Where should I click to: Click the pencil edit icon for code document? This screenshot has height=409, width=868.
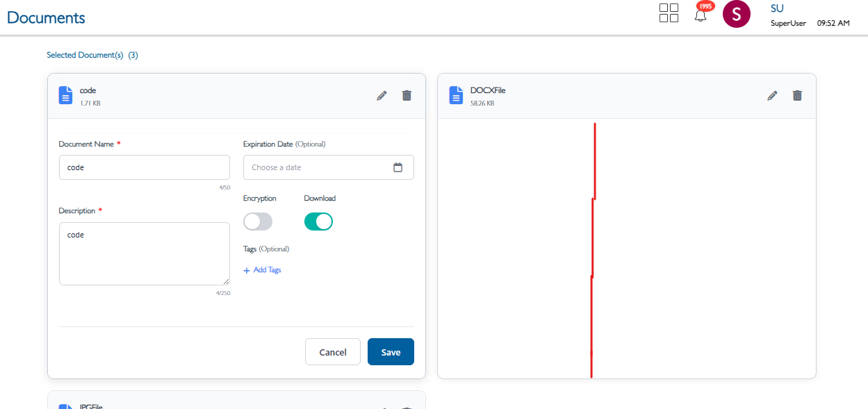click(382, 96)
